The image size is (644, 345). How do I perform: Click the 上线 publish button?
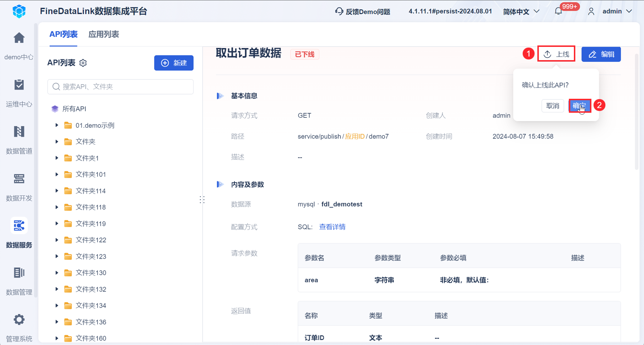pyautogui.click(x=556, y=54)
